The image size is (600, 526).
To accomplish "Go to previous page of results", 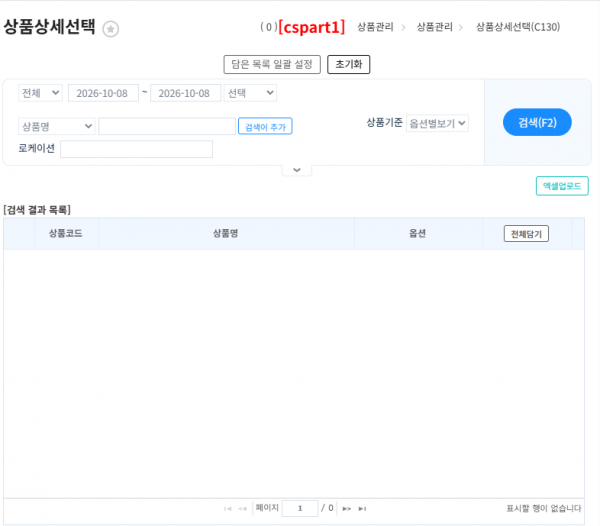I will pyautogui.click(x=242, y=508).
